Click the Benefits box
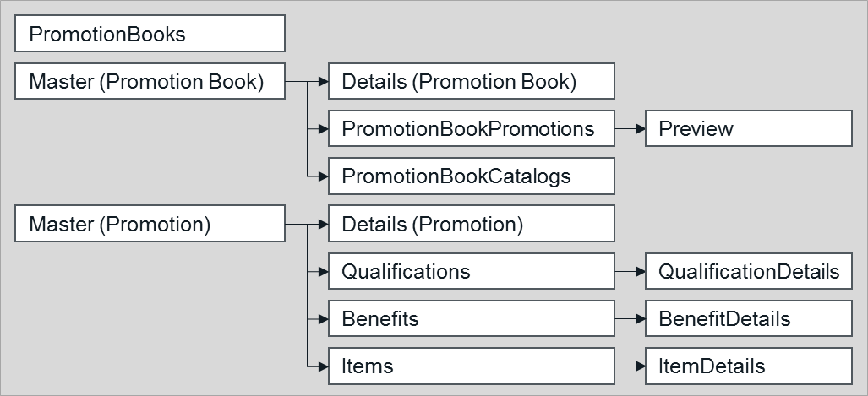Screen dimensions: 868x396 (471, 319)
